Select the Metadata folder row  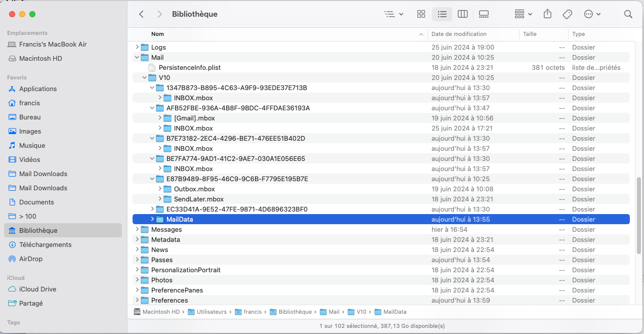tap(381, 239)
